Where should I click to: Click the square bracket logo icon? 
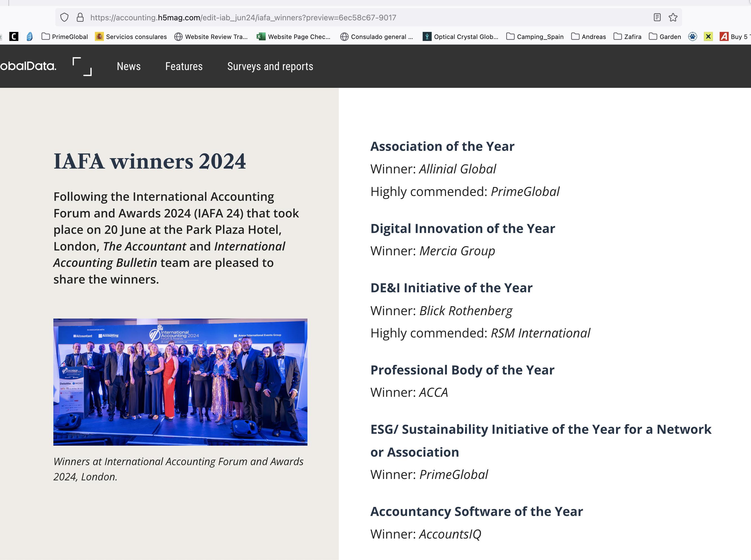(x=82, y=66)
